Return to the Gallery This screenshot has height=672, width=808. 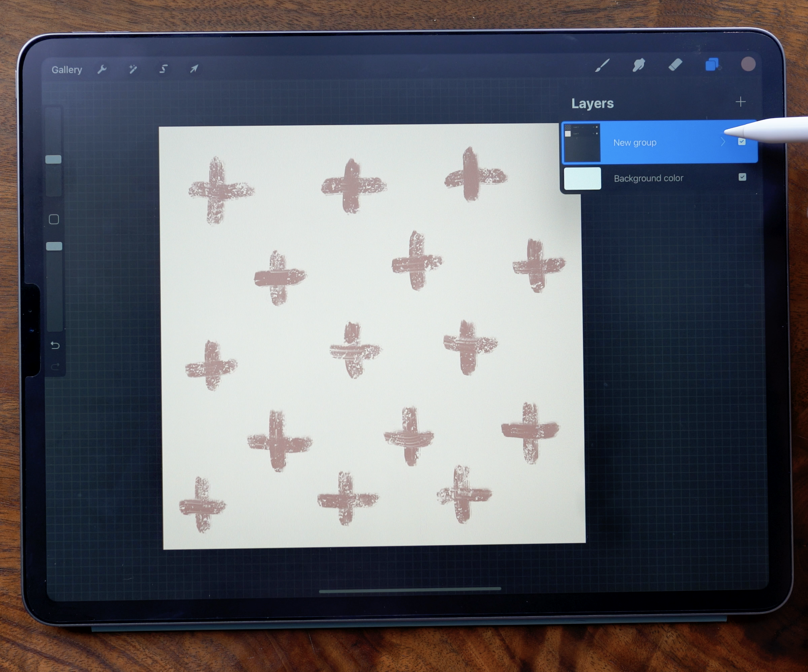pyautogui.click(x=66, y=69)
